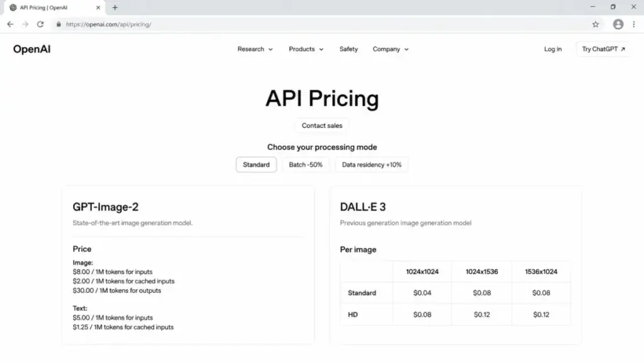Screen dimensions: 644x362
Task: Select Batch -50% processing mode
Action: click(306, 165)
